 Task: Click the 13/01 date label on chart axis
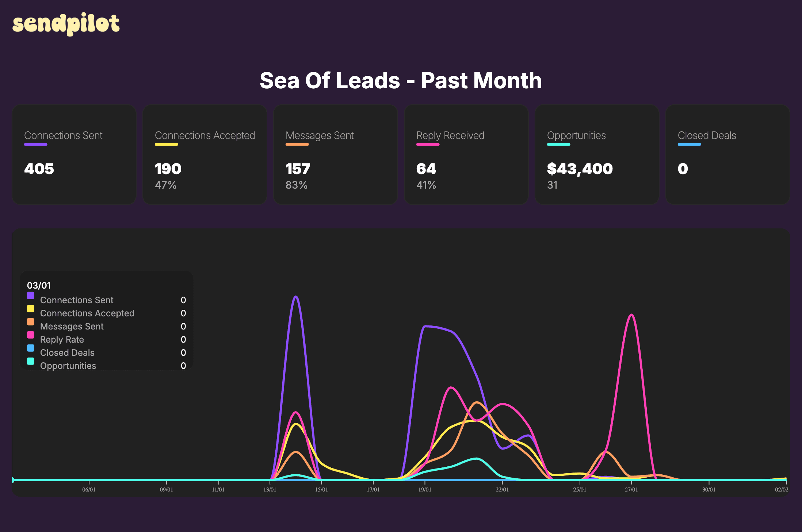tap(271, 490)
